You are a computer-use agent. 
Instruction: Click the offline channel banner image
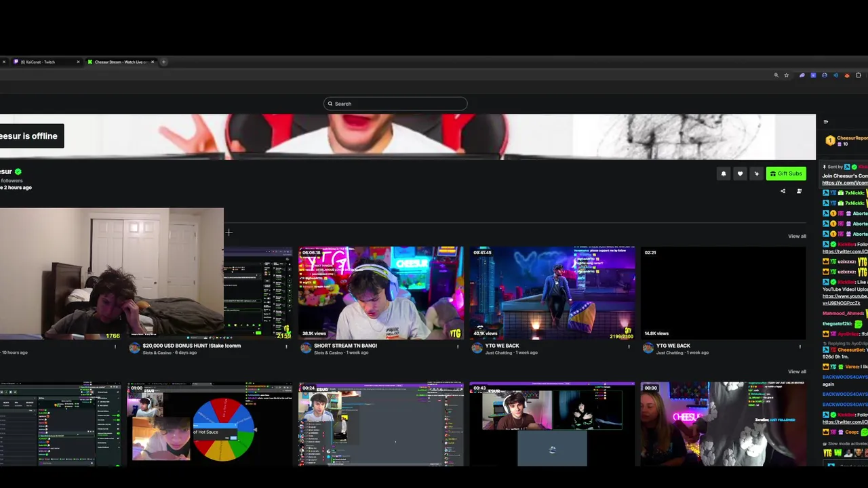coord(408,136)
